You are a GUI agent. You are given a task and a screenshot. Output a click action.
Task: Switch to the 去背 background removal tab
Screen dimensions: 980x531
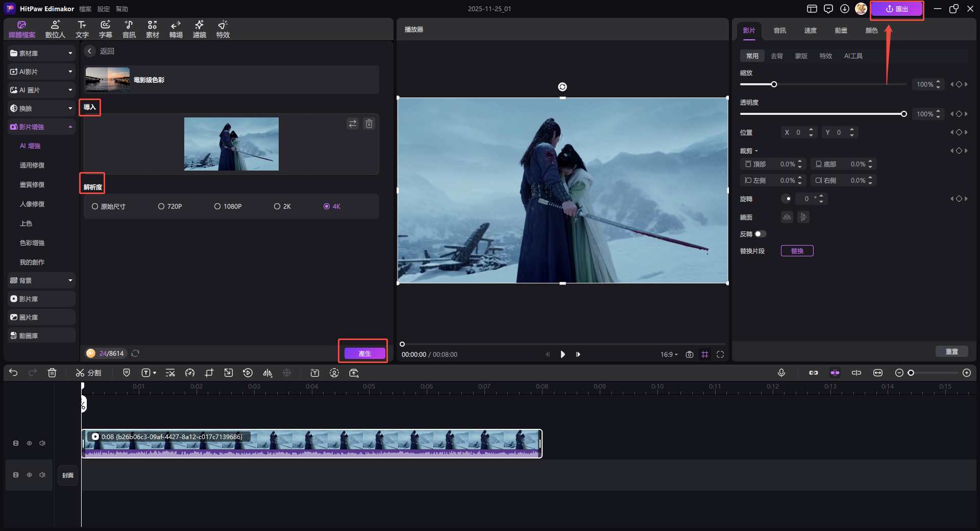776,56
